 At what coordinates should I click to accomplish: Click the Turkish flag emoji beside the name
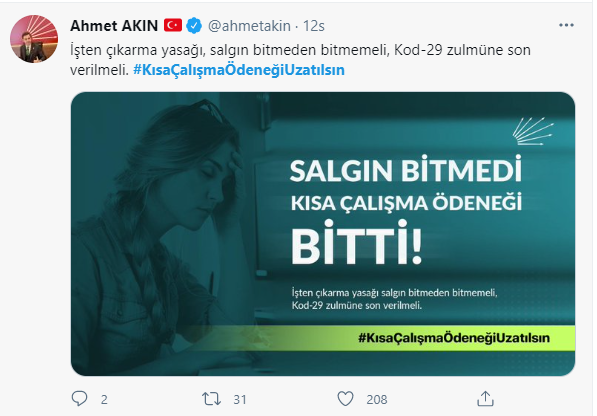(173, 26)
